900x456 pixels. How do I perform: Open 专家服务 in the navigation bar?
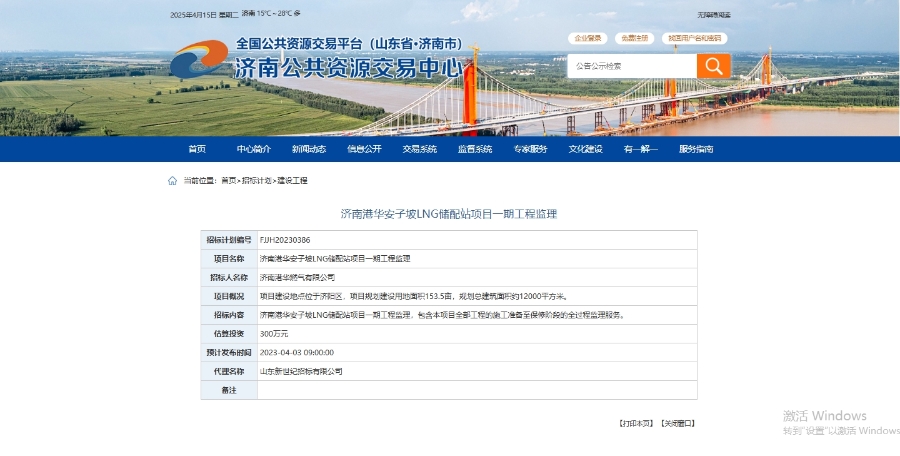(x=531, y=149)
